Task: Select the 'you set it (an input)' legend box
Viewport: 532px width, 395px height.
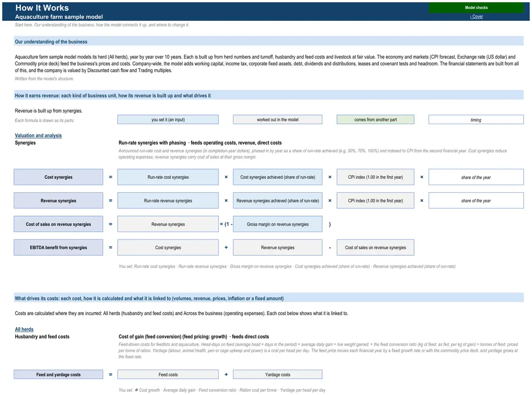Action: tap(168, 120)
